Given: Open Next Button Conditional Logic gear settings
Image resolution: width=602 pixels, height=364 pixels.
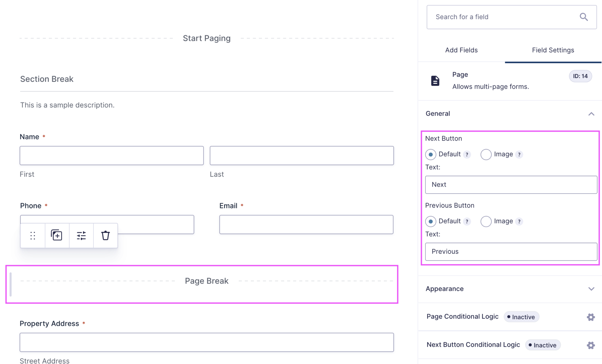Looking at the screenshot, I should coord(591,345).
